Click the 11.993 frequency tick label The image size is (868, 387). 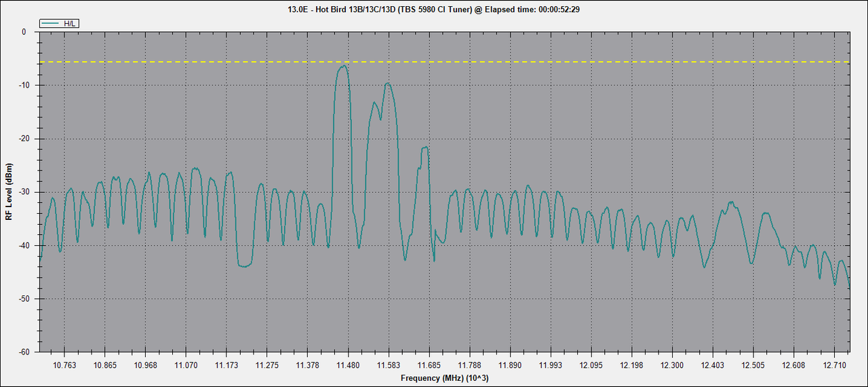pos(551,365)
